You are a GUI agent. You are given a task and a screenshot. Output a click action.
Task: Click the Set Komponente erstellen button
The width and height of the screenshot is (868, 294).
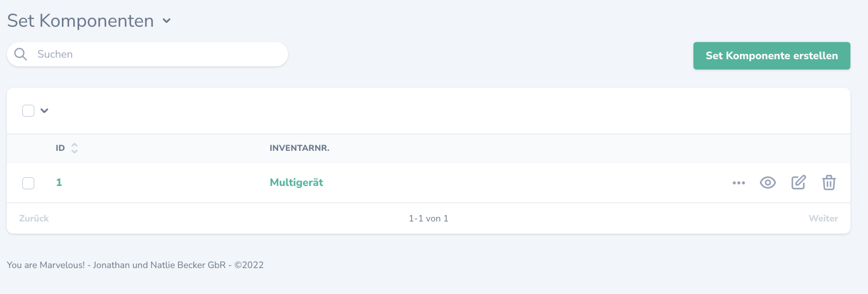point(771,55)
